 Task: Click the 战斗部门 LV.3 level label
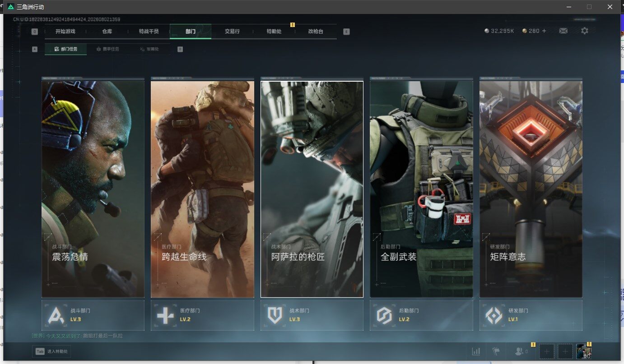(76, 319)
